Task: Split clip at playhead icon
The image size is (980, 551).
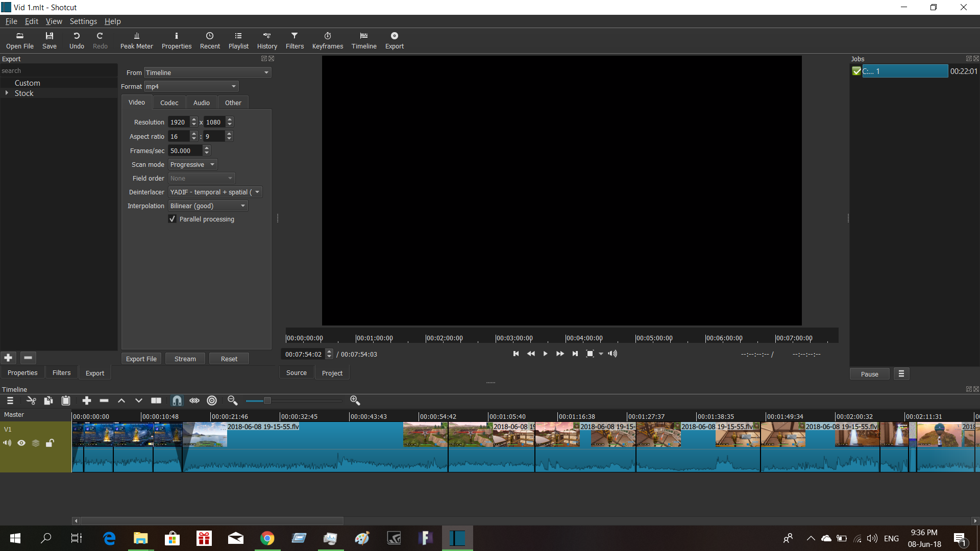Action: coord(156,400)
